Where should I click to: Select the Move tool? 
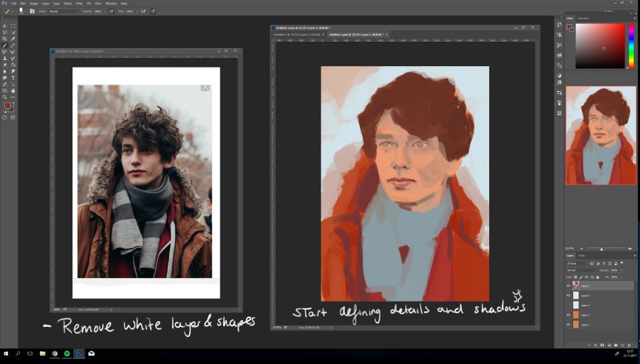tap(5, 26)
